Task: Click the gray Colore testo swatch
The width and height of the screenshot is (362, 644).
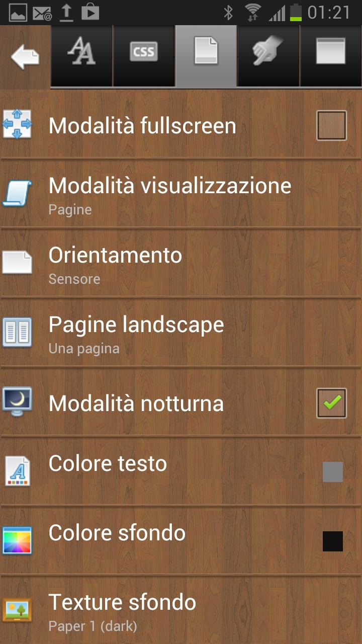Action: tap(332, 472)
